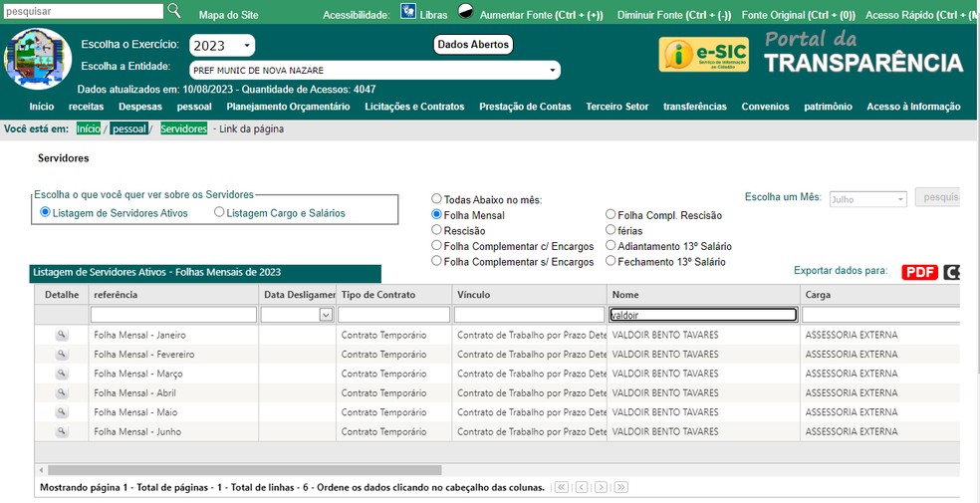
Task: Open the Despesas menu
Action: (x=140, y=107)
